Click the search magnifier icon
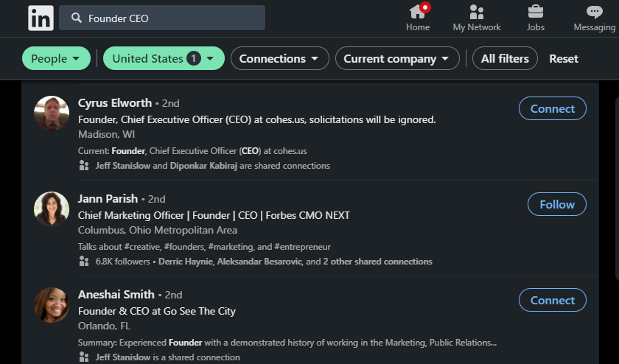Viewport: 619px width, 364px height. 75,18
